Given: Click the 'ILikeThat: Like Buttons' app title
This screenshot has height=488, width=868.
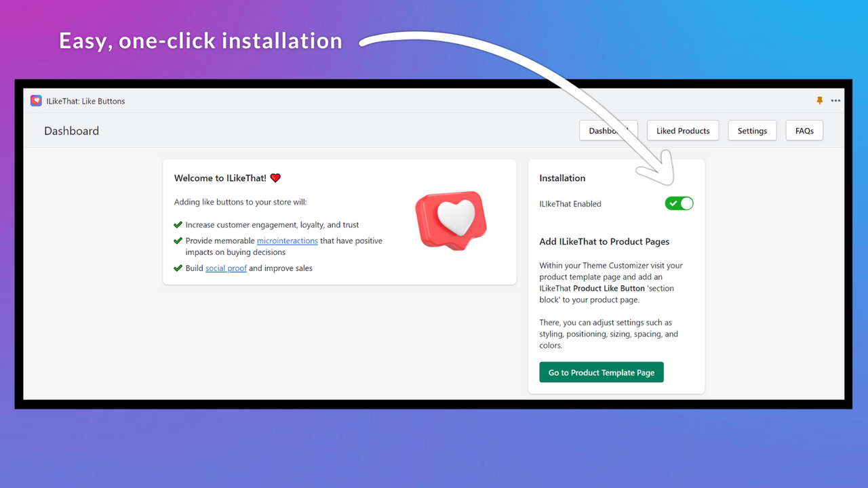Looking at the screenshot, I should [85, 101].
